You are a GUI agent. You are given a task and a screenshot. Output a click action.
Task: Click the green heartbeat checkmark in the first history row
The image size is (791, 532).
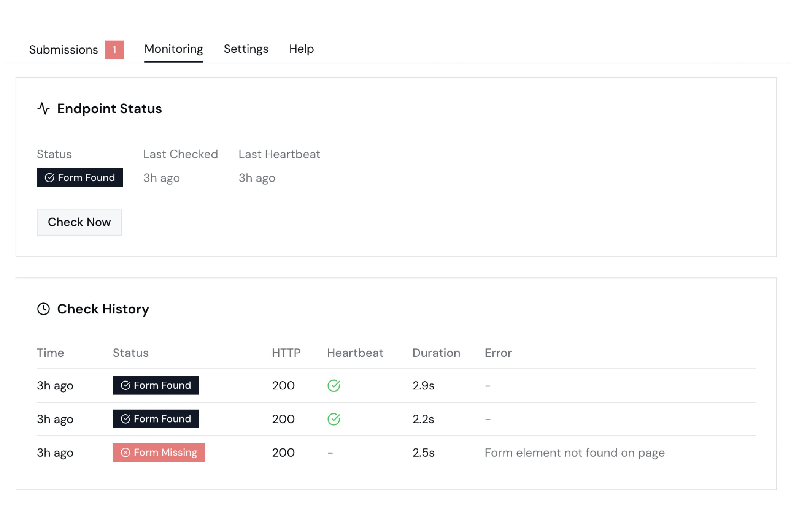[334, 385]
